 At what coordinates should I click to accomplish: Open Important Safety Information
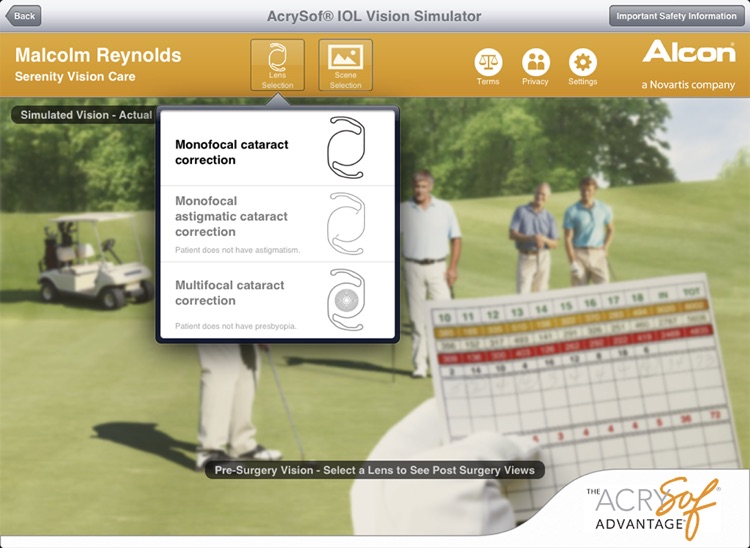pyautogui.click(x=676, y=16)
